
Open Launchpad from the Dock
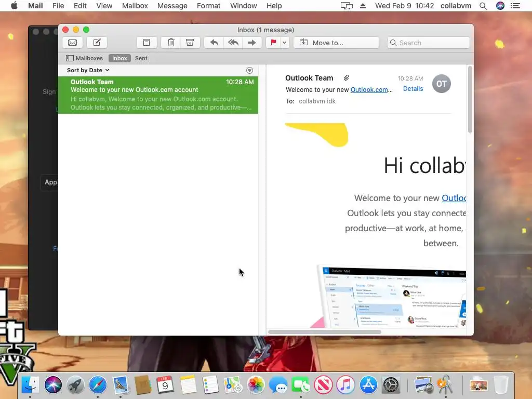pyautogui.click(x=75, y=385)
